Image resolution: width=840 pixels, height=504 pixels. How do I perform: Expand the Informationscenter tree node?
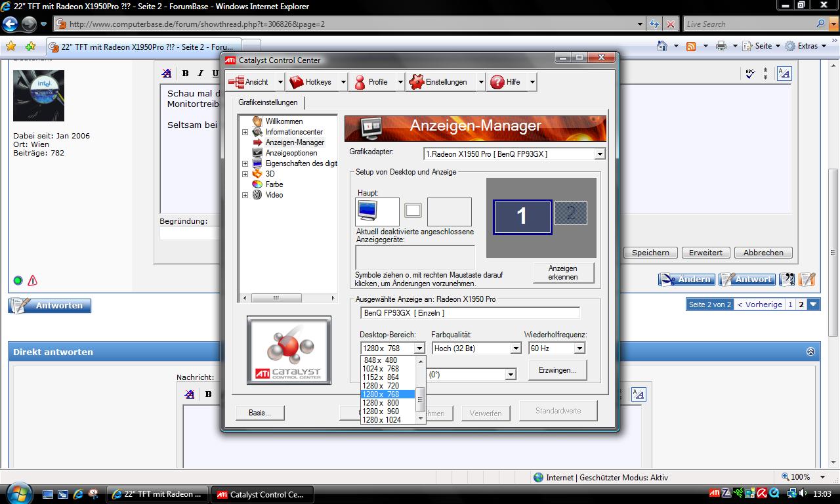pyautogui.click(x=245, y=132)
